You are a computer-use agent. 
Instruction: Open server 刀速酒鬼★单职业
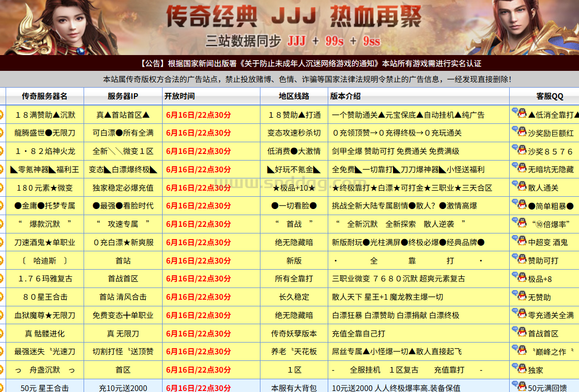coord(45,242)
